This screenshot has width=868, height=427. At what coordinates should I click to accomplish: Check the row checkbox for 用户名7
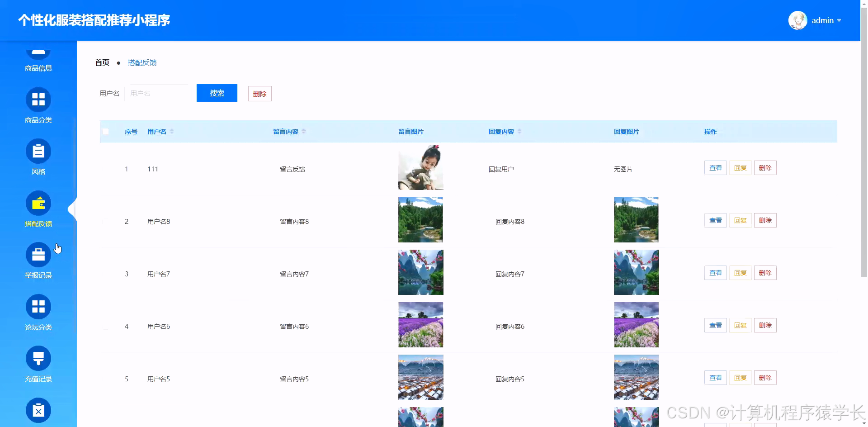point(106,274)
